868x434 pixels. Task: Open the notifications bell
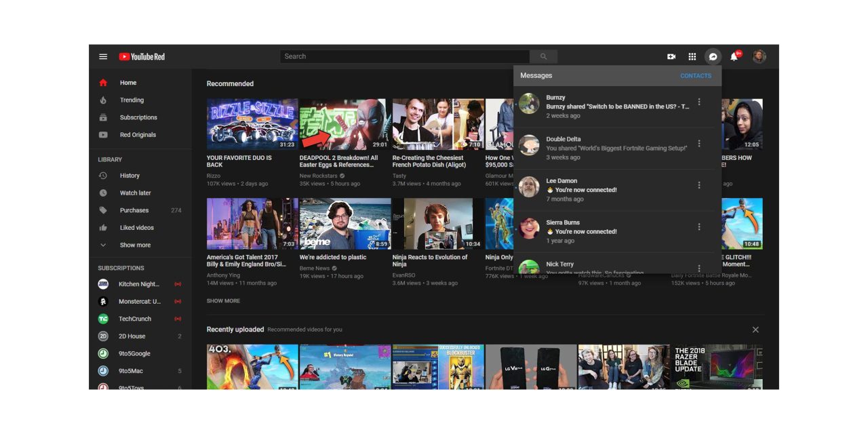[734, 57]
